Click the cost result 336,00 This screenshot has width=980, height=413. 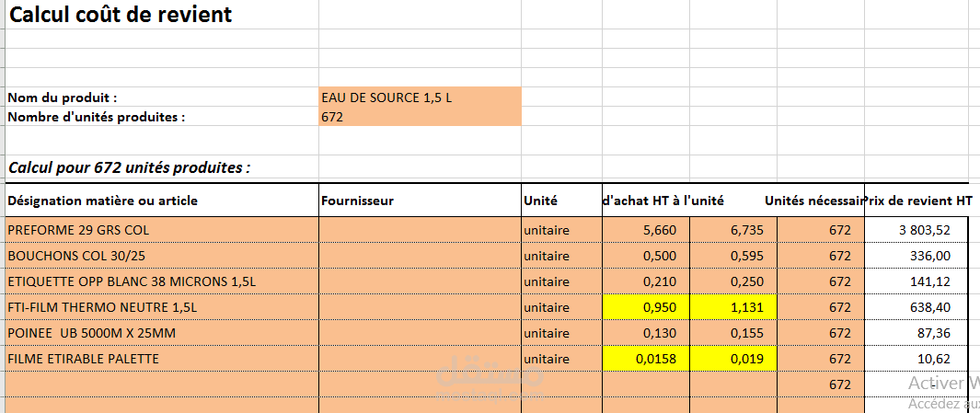pyautogui.click(x=917, y=256)
